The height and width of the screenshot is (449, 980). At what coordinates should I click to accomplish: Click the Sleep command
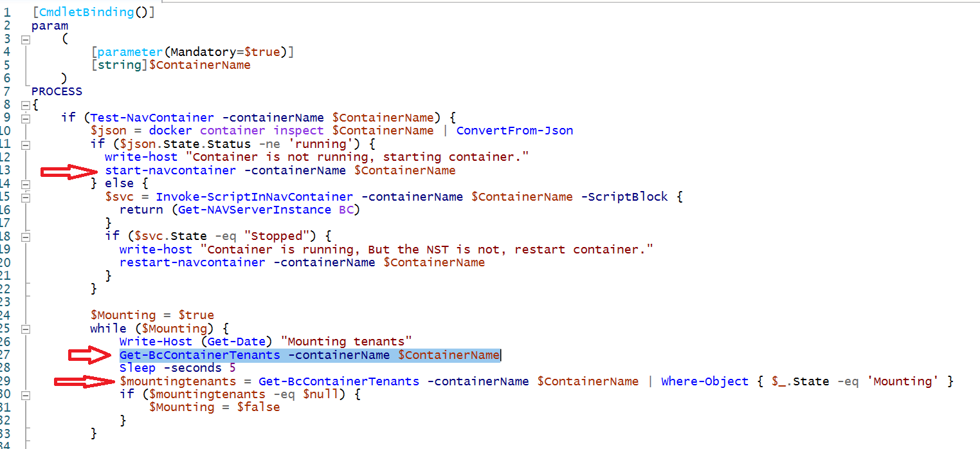(x=138, y=368)
